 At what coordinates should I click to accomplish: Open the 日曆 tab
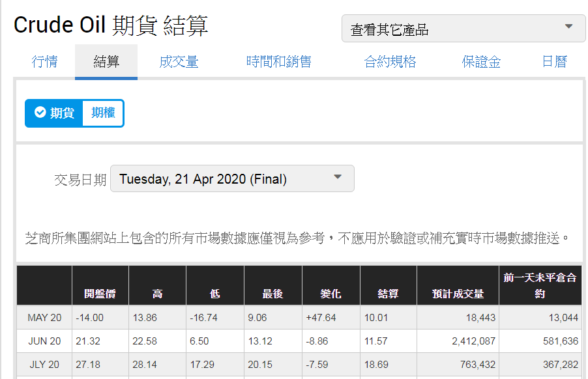click(554, 62)
